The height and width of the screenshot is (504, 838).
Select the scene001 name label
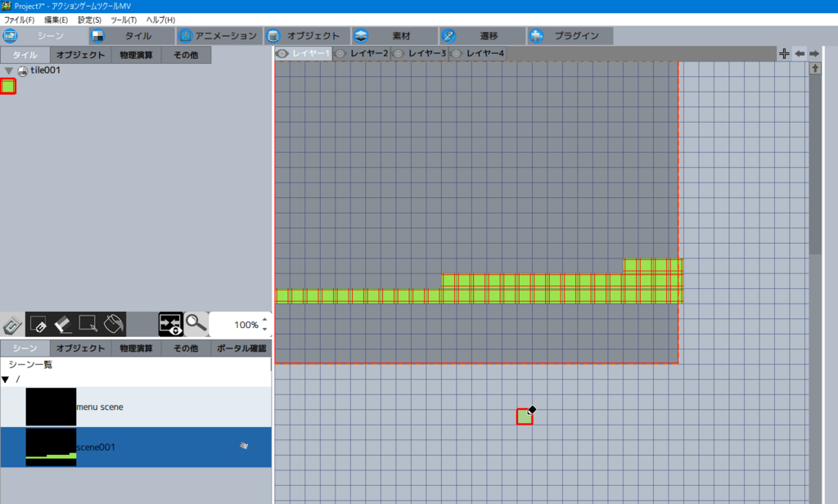pyautogui.click(x=96, y=447)
